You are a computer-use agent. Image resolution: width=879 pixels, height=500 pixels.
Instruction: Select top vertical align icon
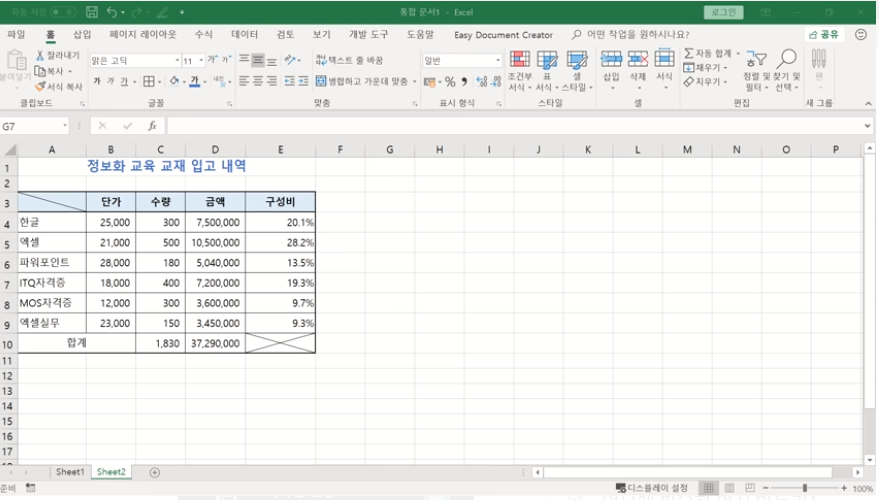tap(244, 59)
